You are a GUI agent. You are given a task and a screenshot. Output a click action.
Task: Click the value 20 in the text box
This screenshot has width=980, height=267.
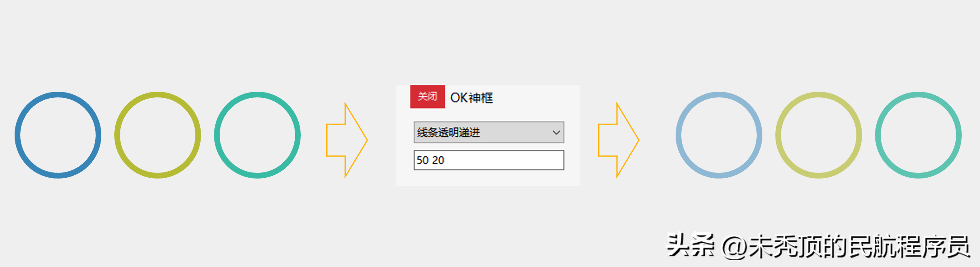tap(438, 160)
